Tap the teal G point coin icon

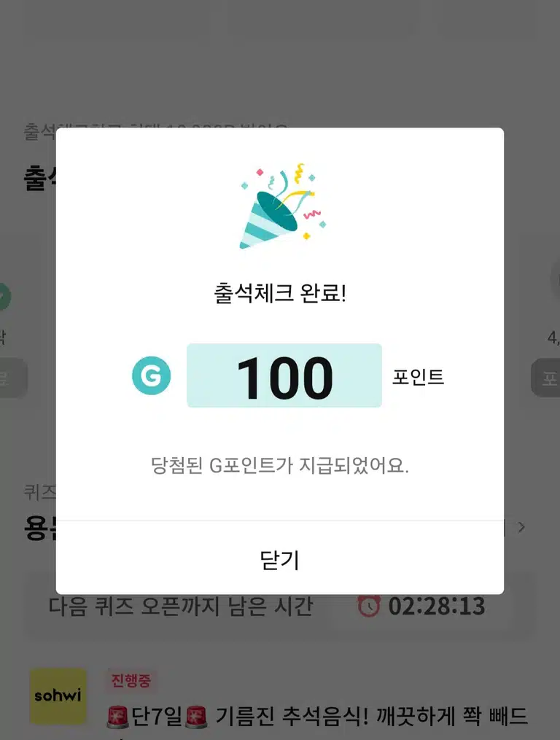[151, 375]
